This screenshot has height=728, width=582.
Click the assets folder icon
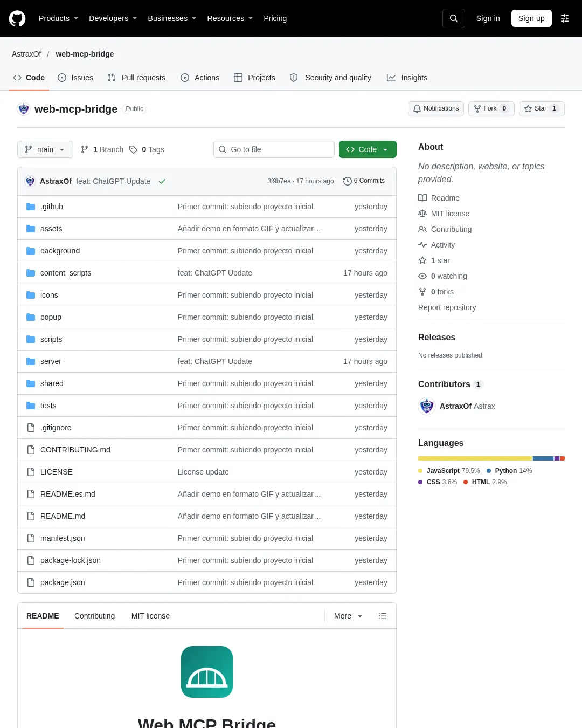tap(31, 229)
